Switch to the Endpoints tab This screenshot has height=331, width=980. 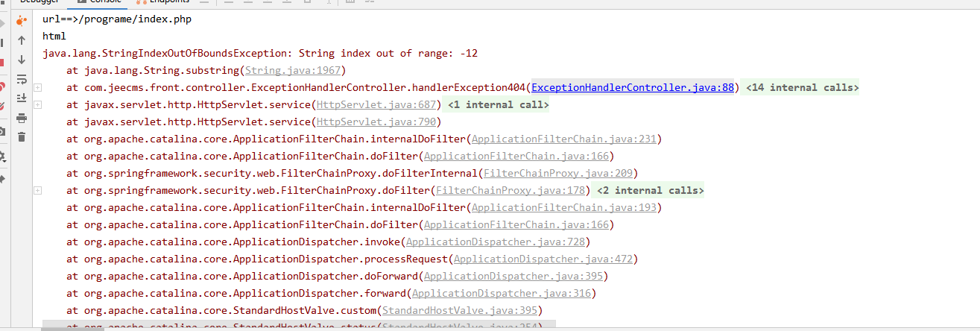(x=162, y=2)
